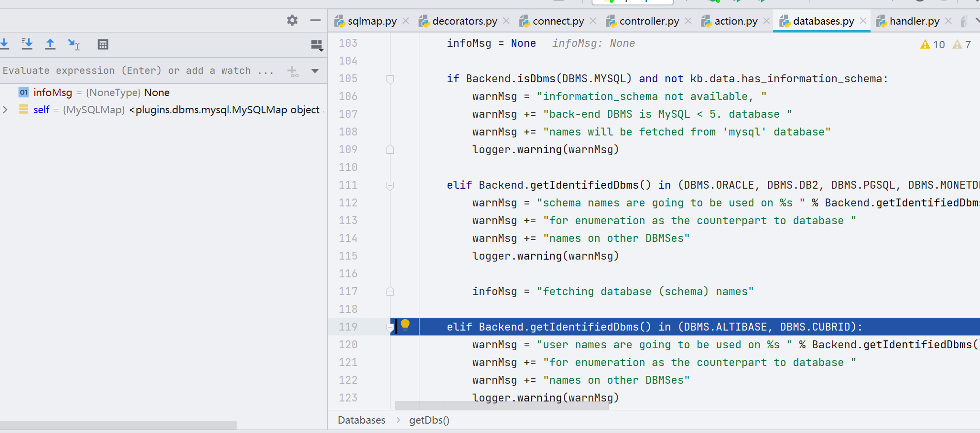Expand the self MySQLMap variable

click(x=5, y=109)
